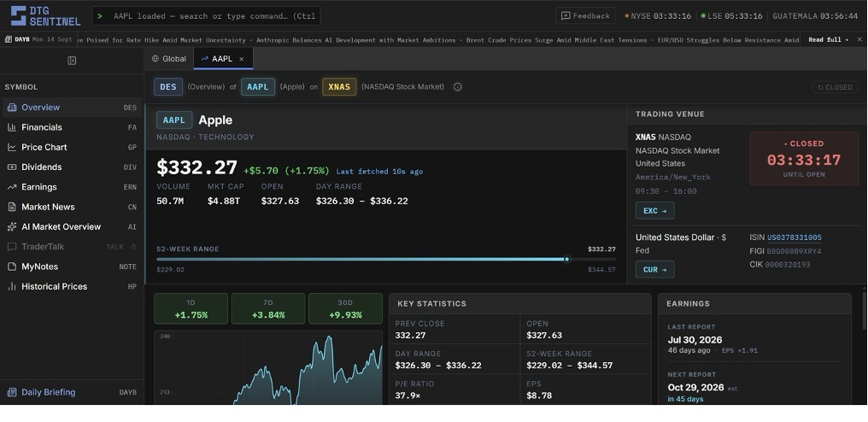Select the AAPL tab
Viewport: 868px width, 422px height.
tap(223, 59)
